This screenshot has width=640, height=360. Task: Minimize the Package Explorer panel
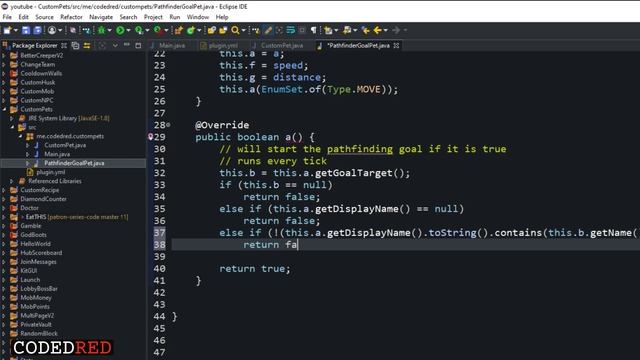pos(127,45)
